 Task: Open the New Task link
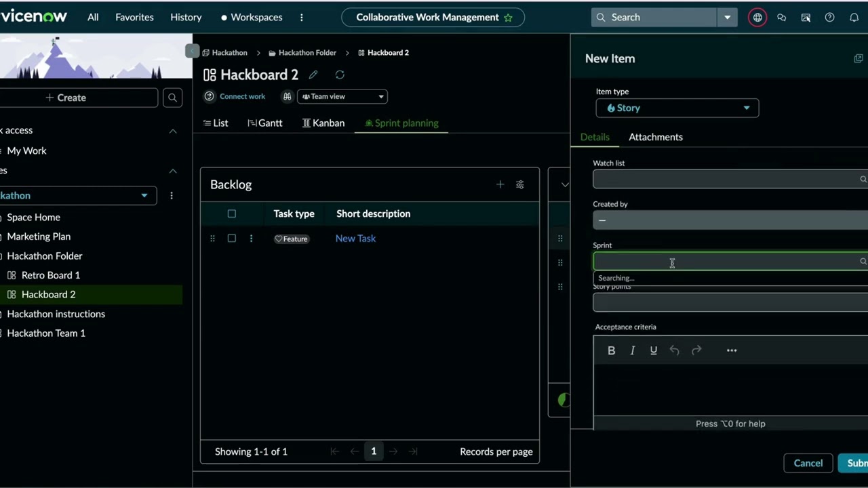point(355,238)
